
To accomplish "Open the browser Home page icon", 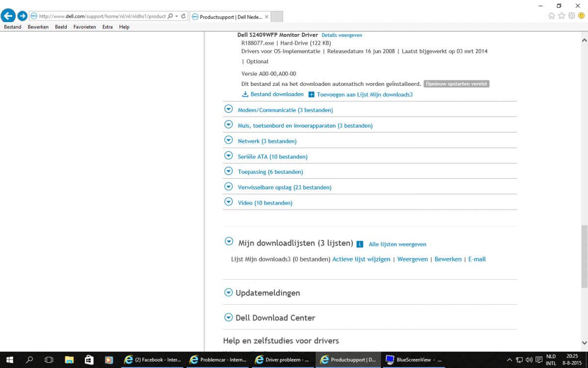I will pos(552,16).
